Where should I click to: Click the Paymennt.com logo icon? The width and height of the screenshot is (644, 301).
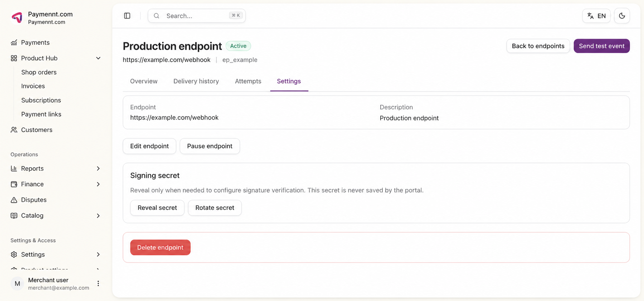(17, 17)
